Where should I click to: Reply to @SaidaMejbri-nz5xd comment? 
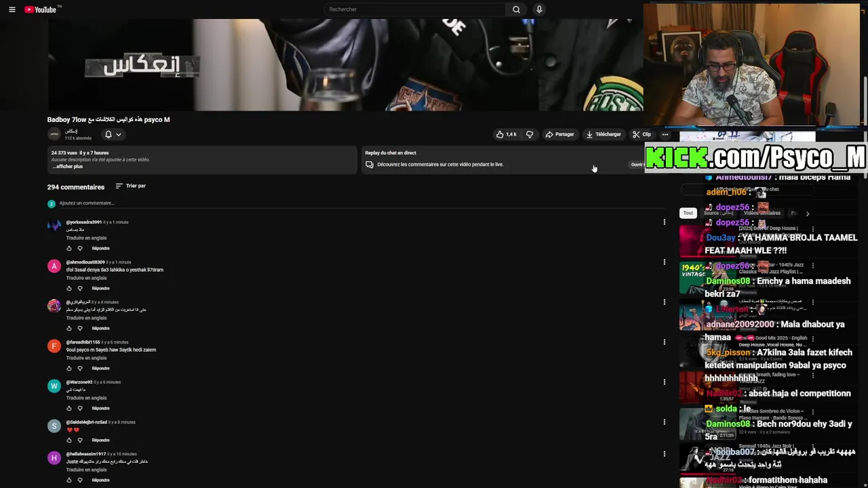tap(100, 440)
